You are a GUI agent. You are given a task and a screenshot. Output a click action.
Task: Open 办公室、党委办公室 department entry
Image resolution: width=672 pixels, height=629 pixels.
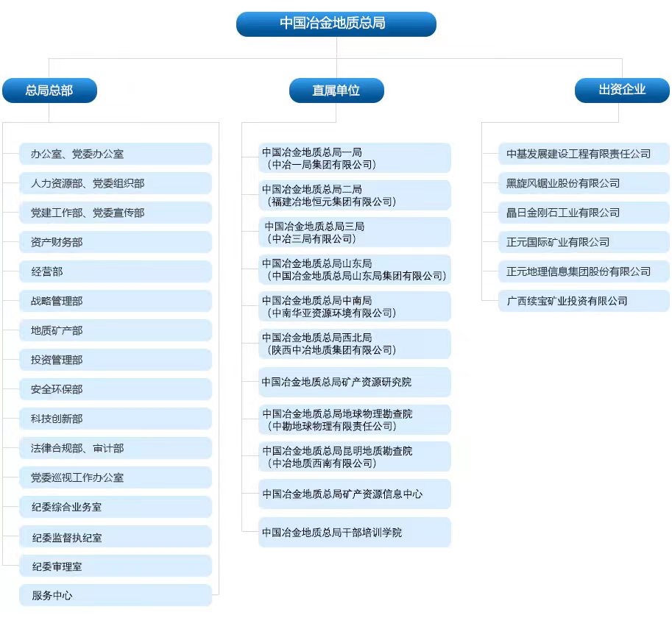point(116,154)
